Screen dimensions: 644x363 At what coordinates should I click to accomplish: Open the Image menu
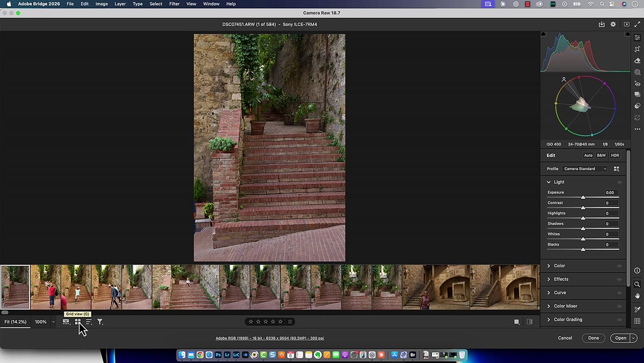pos(101,4)
